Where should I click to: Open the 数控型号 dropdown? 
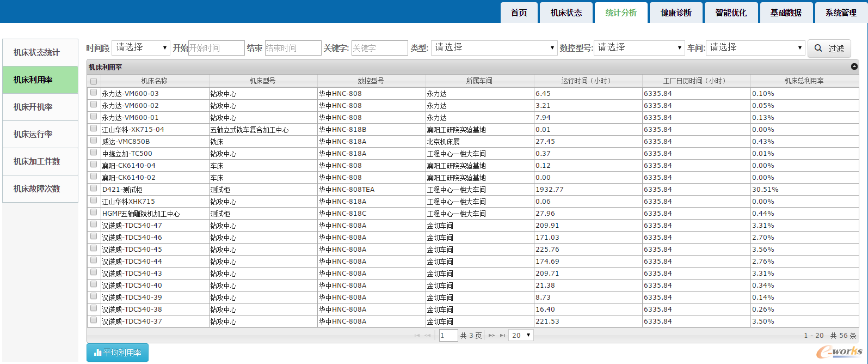pos(639,48)
